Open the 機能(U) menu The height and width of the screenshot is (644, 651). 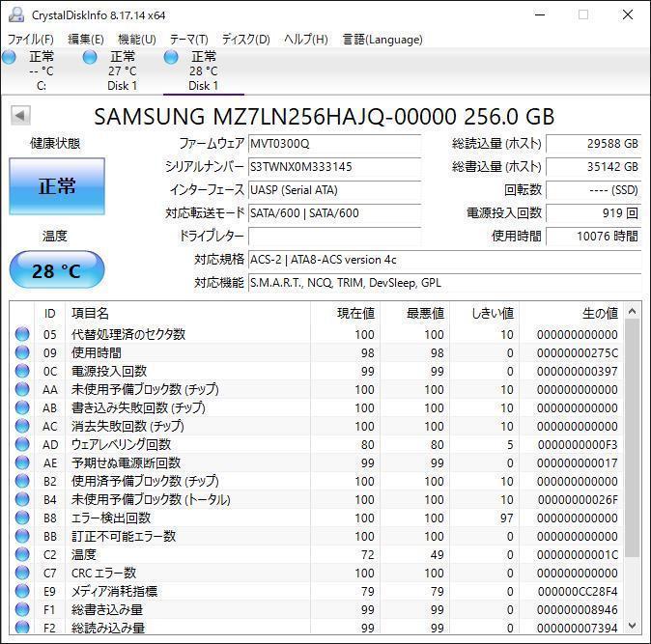point(137,40)
